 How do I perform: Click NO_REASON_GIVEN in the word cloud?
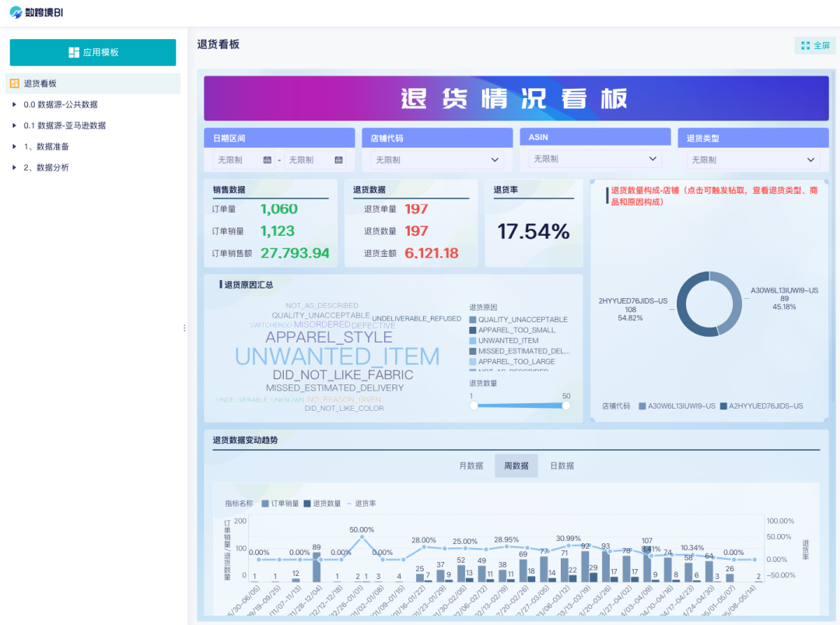(344, 399)
